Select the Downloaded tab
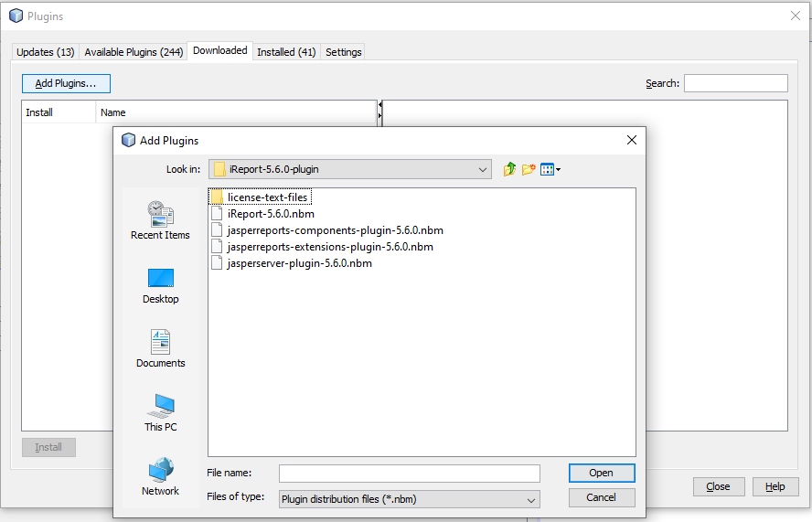This screenshot has height=522, width=812. point(220,51)
